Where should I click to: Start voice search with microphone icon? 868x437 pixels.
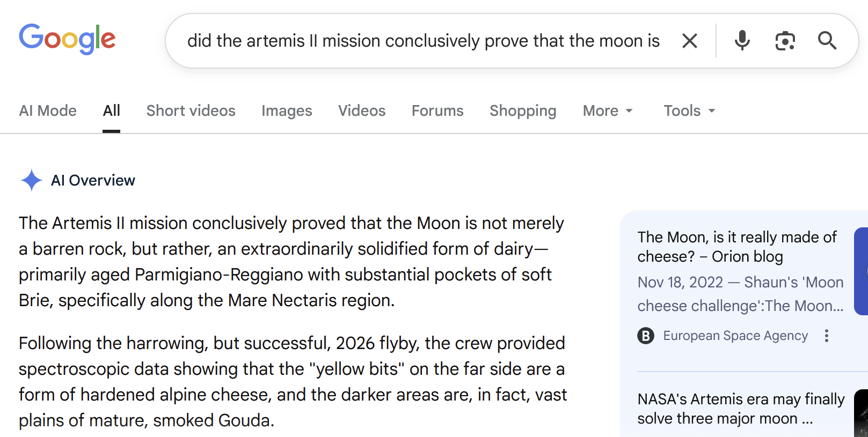point(742,41)
